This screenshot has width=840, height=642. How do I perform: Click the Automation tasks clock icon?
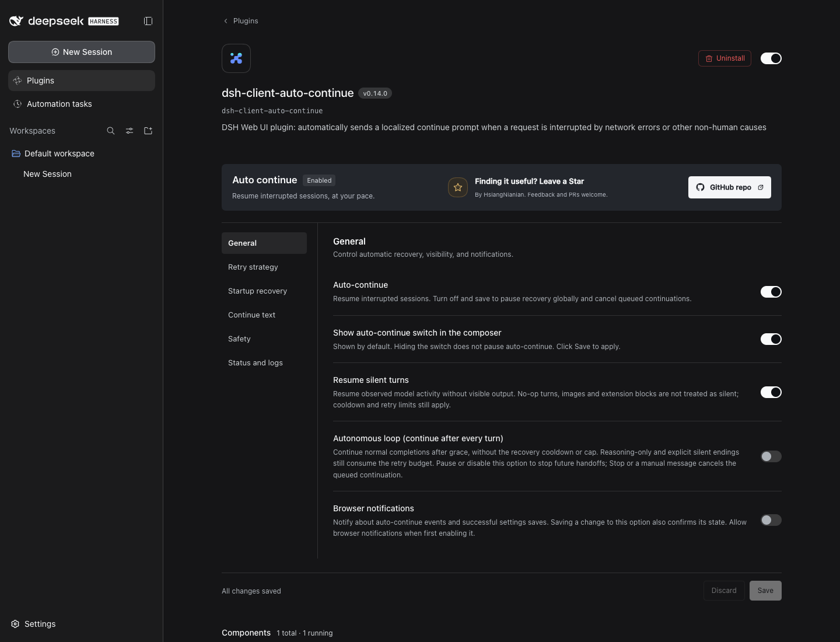(x=17, y=104)
